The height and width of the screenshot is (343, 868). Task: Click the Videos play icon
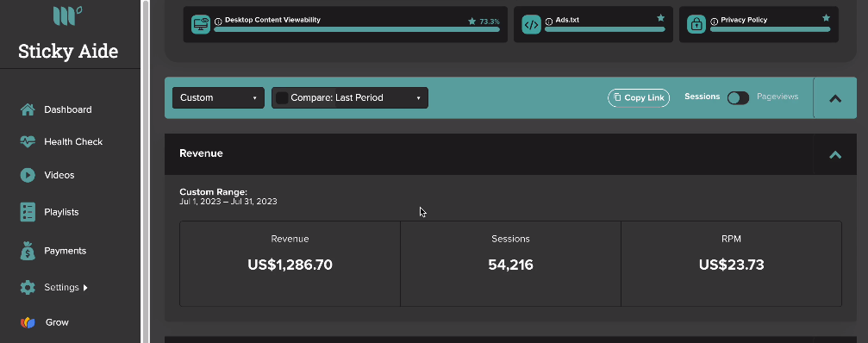coord(28,175)
